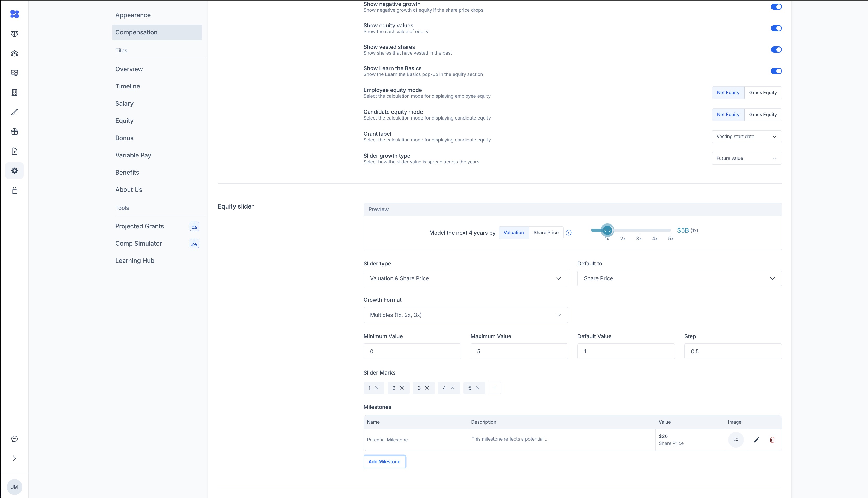
Task: Open the Appearance settings section
Action: point(157,15)
